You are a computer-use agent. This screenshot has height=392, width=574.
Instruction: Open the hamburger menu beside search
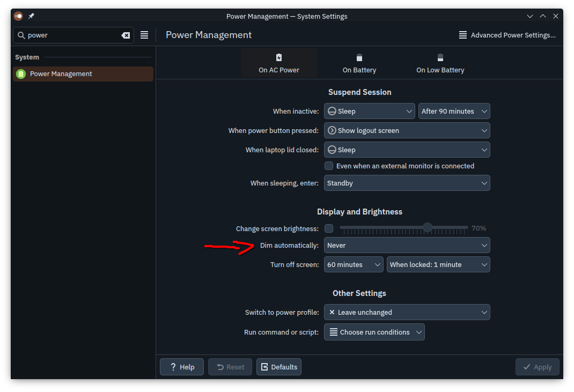tap(144, 35)
